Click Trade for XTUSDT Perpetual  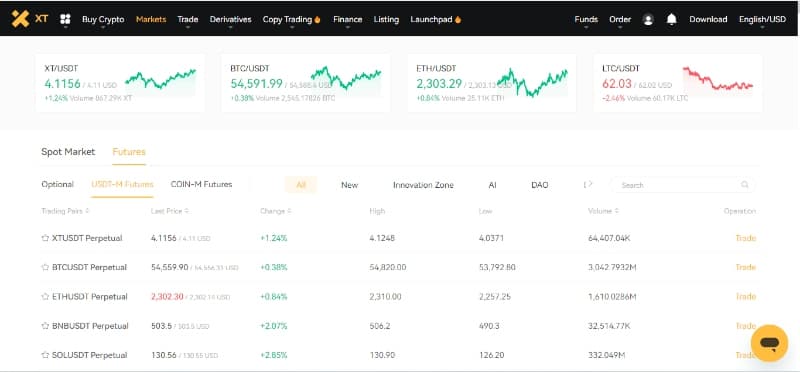click(745, 238)
